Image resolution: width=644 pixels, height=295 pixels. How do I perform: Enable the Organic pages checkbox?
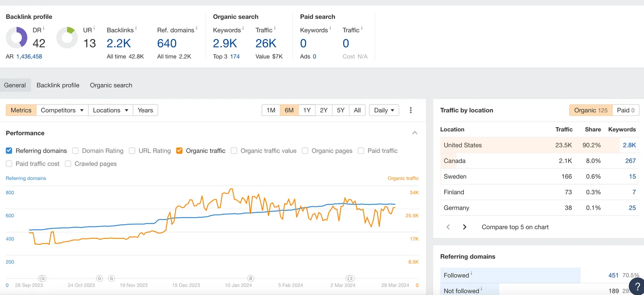coord(305,150)
